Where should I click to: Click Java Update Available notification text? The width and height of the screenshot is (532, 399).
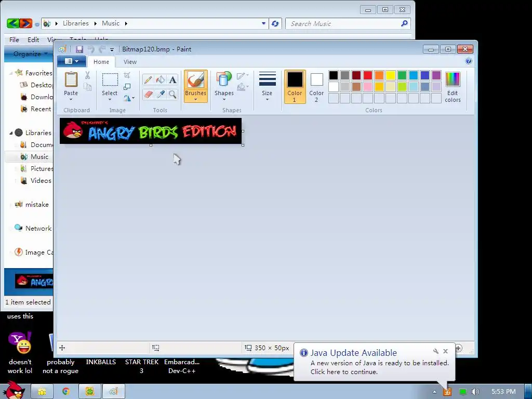click(353, 353)
